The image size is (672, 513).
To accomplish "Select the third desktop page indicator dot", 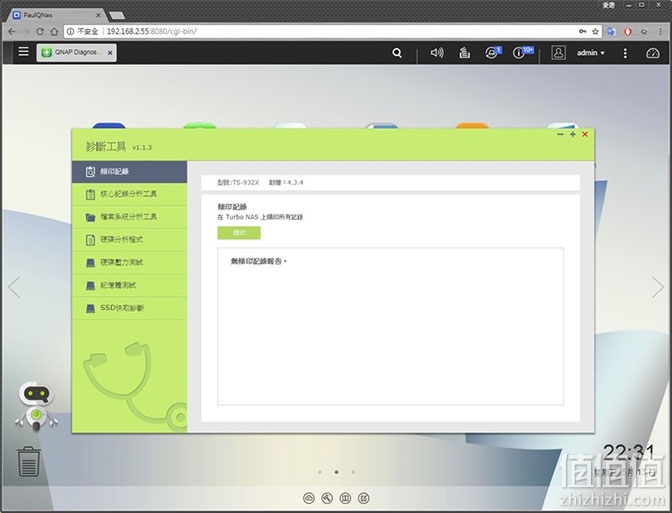I will pyautogui.click(x=353, y=472).
